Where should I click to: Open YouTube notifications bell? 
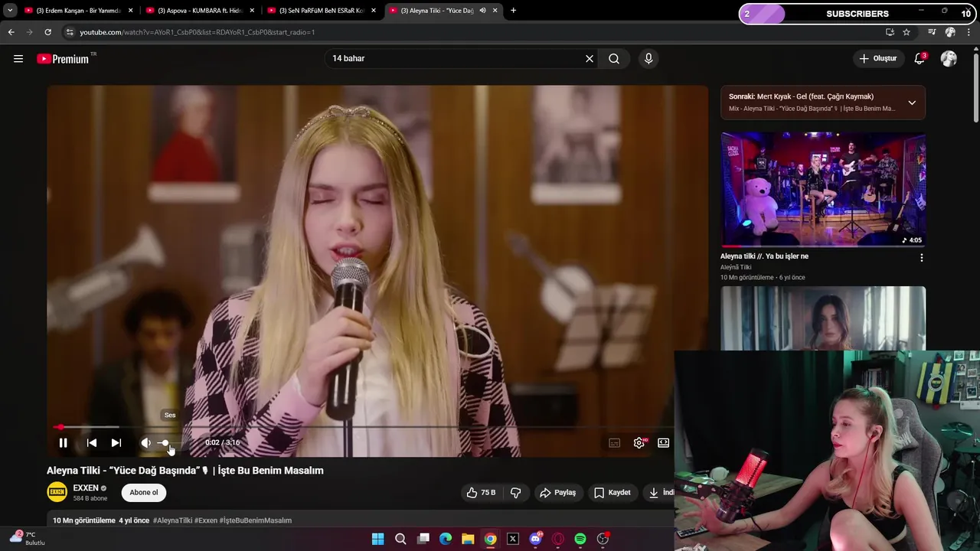(920, 59)
